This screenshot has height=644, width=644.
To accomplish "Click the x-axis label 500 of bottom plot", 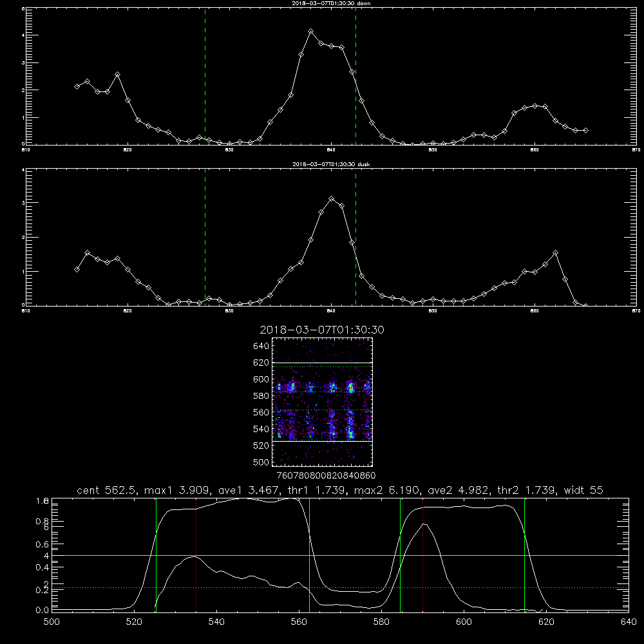I will (x=52, y=622).
